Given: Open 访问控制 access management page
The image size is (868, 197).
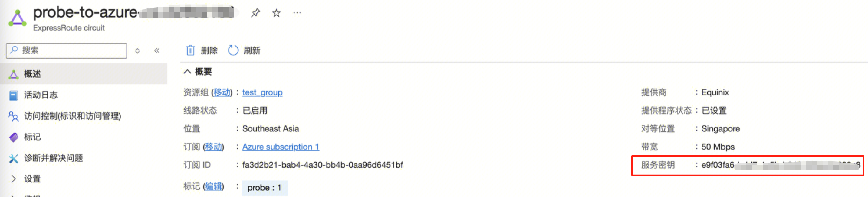Looking at the screenshot, I should tap(72, 116).
